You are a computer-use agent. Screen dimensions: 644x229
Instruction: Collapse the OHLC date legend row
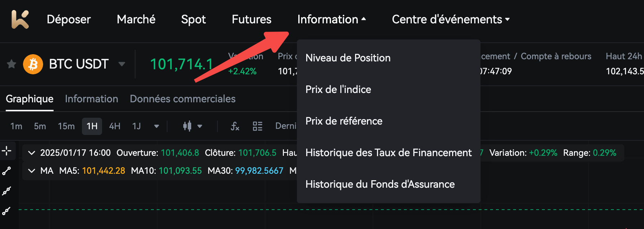click(32, 153)
